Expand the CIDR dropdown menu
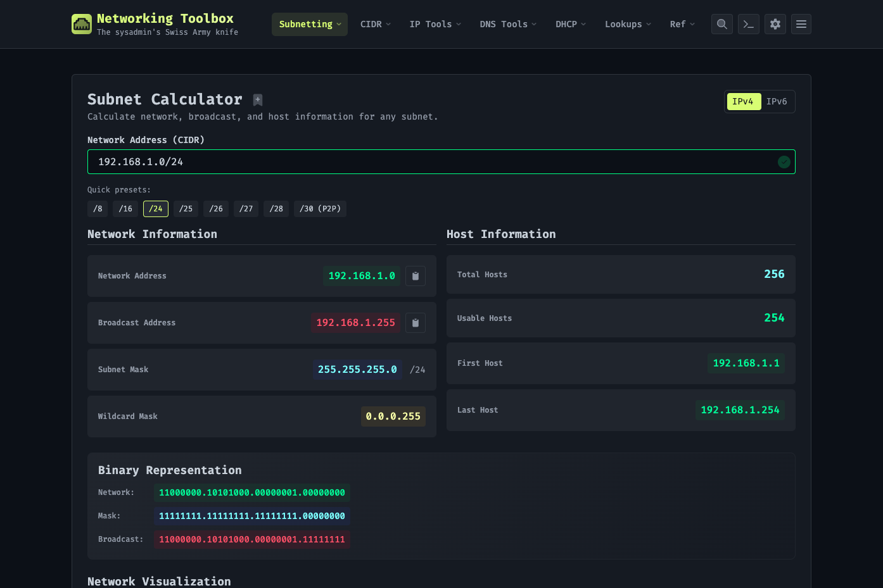883x588 pixels. click(376, 24)
